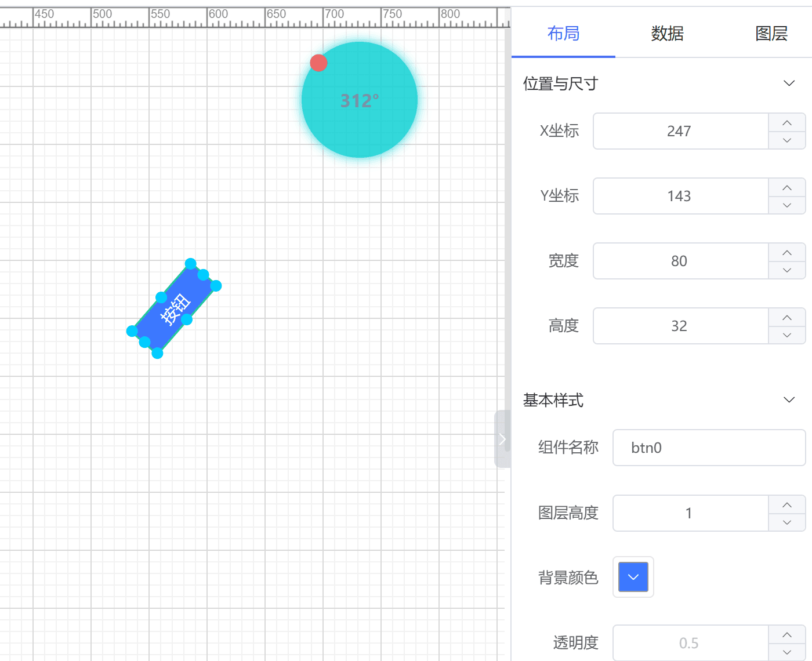Decrease the 宽度 value

point(787,270)
